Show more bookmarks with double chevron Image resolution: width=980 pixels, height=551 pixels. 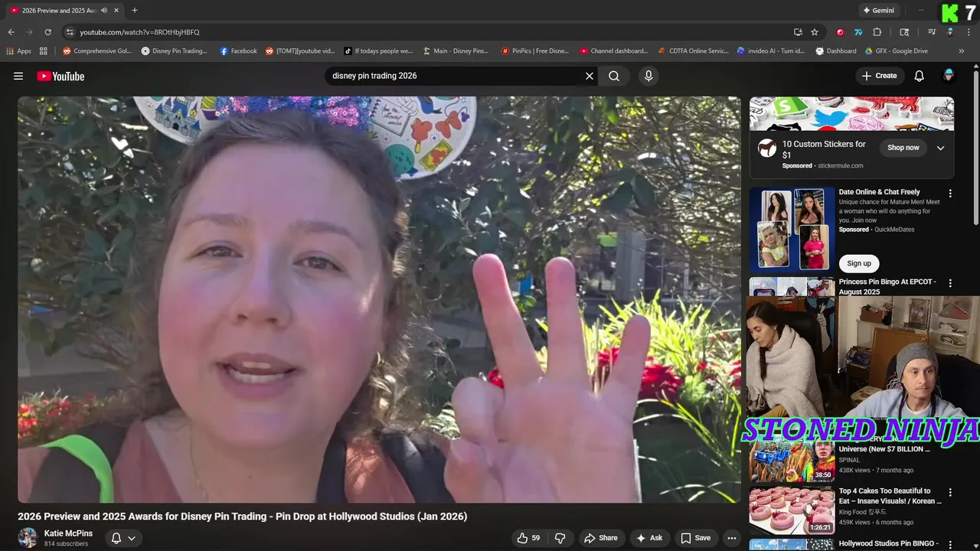coord(962,51)
